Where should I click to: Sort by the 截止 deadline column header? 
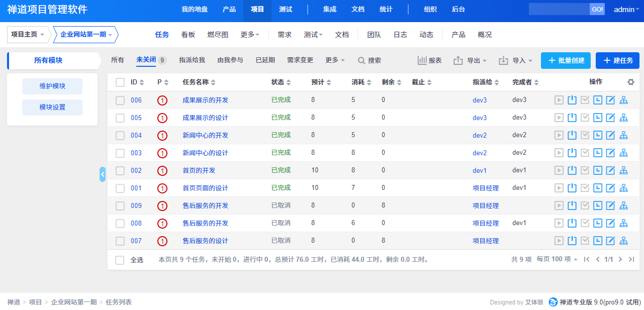pyautogui.click(x=421, y=82)
